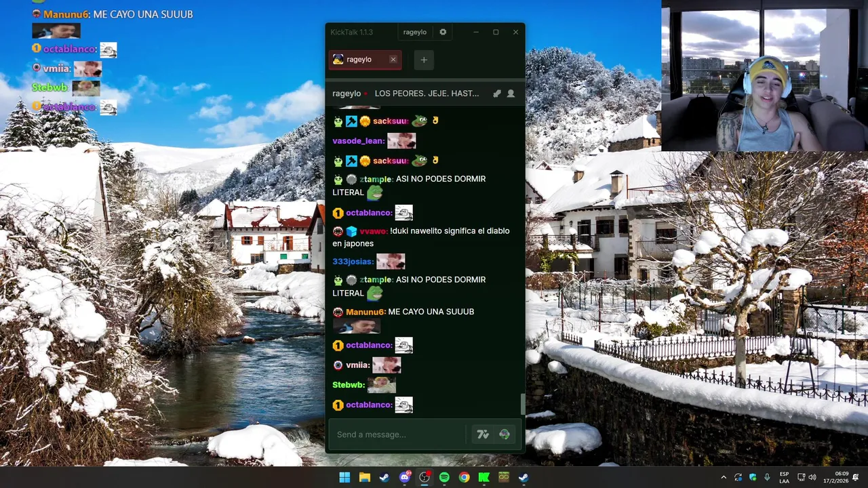Open OBS Studio taskbar icon
This screenshot has width=868, height=488.
[x=425, y=477]
